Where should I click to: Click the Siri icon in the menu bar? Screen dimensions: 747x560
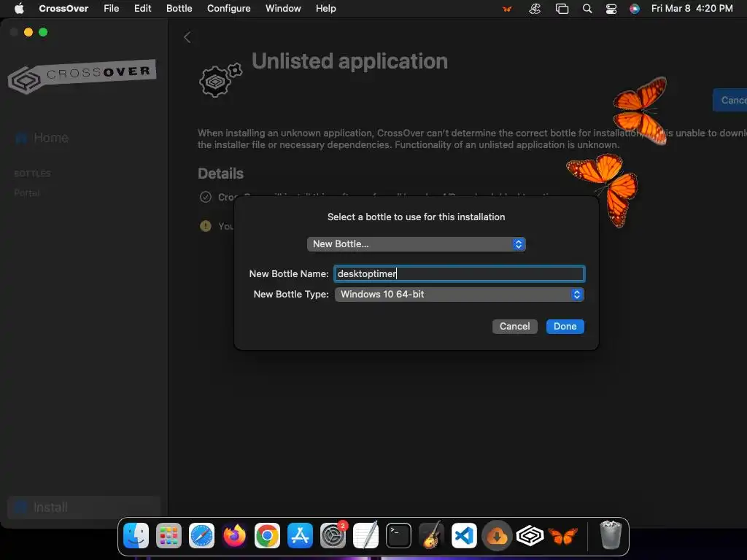click(x=635, y=9)
